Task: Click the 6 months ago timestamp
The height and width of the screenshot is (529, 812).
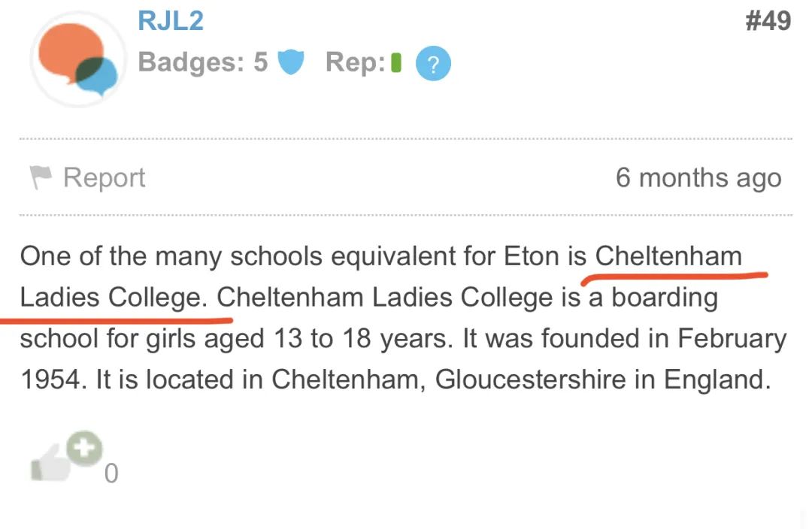Action: click(x=700, y=177)
